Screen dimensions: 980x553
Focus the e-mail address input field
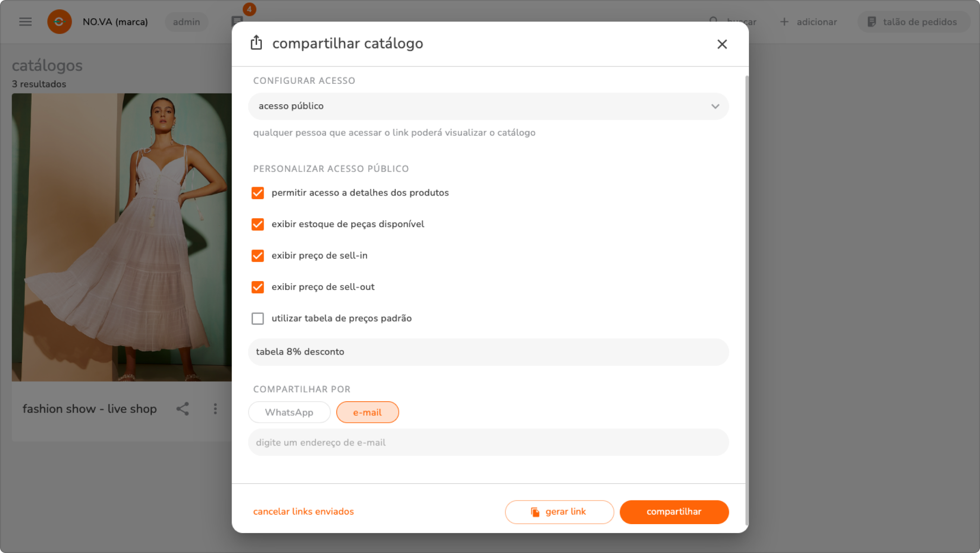(x=488, y=443)
